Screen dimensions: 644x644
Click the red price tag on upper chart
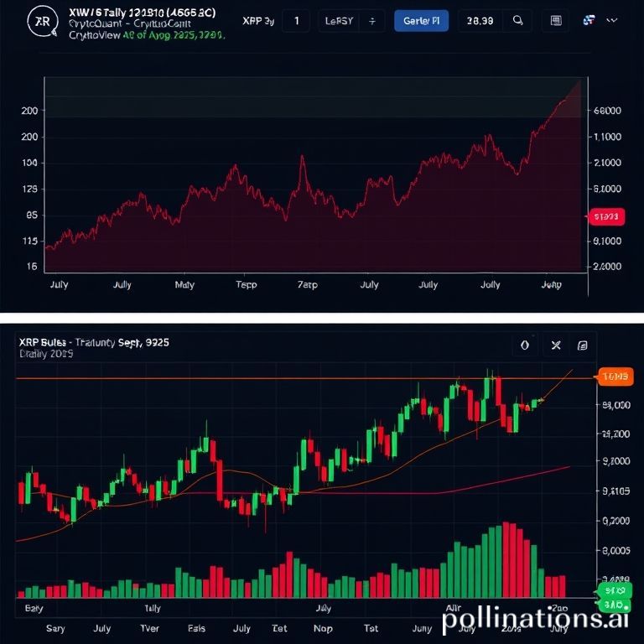(606, 216)
